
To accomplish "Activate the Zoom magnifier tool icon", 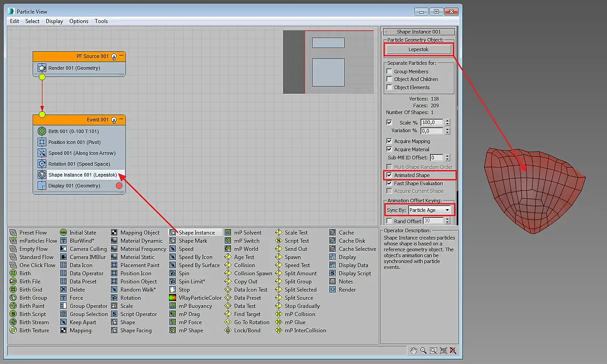I will (x=424, y=350).
